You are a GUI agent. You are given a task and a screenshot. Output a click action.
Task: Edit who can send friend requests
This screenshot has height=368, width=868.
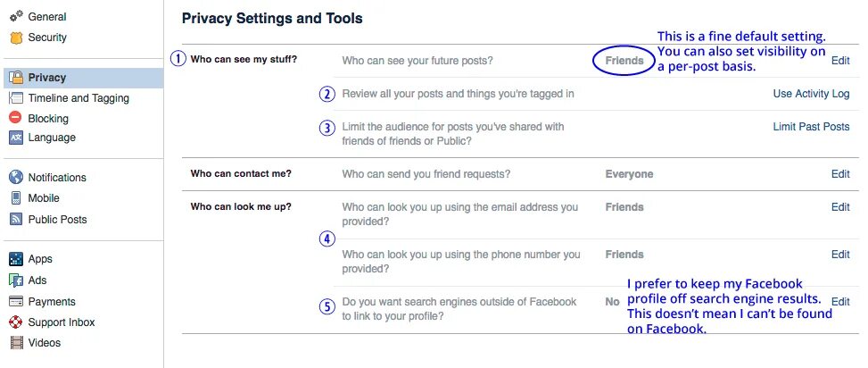(x=840, y=174)
